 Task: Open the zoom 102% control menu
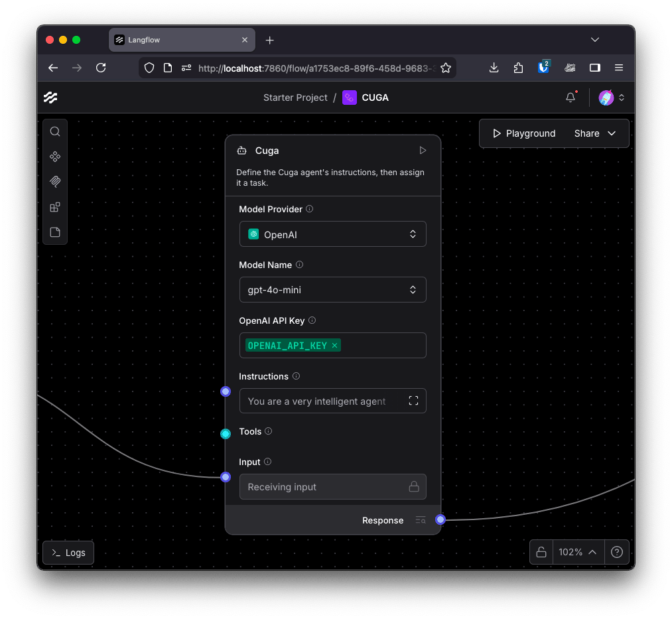tap(577, 552)
